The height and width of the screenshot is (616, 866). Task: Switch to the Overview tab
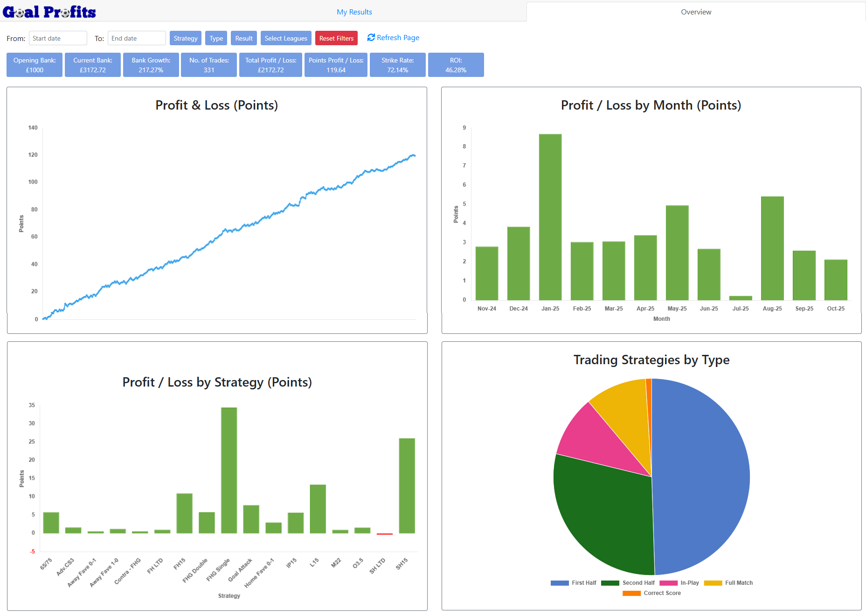(695, 12)
